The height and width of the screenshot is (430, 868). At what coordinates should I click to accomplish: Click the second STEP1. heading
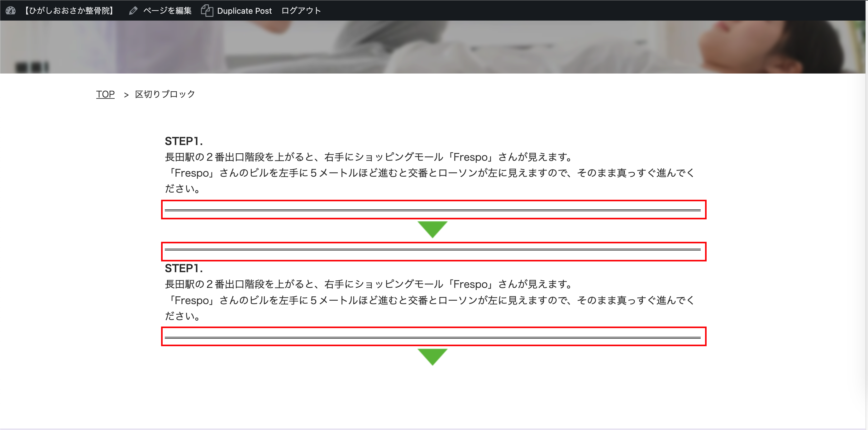click(184, 268)
